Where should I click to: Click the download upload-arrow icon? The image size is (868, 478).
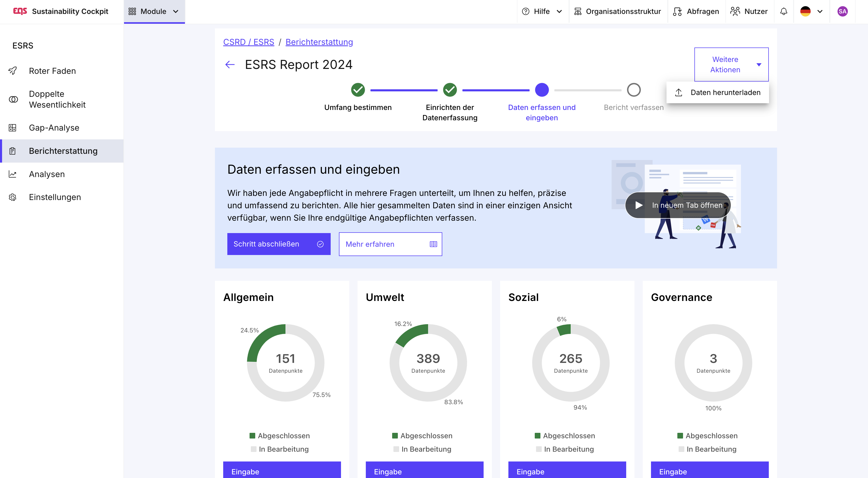(x=678, y=92)
